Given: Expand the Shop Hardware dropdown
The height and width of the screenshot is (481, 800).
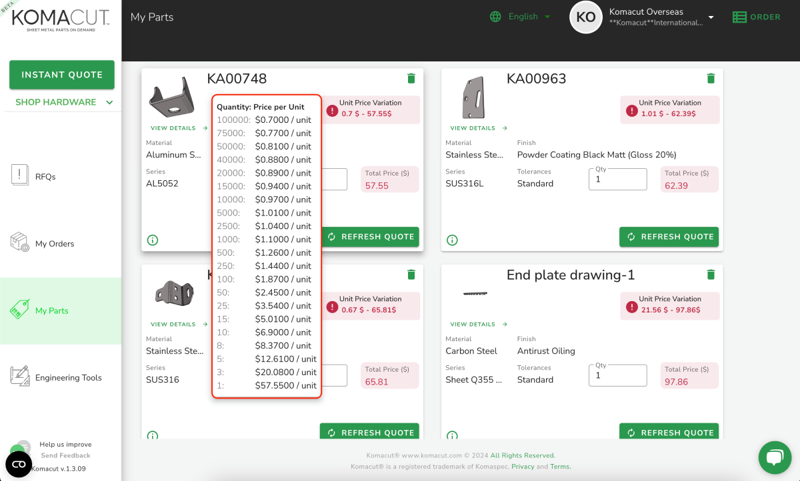Looking at the screenshot, I should click(x=63, y=102).
